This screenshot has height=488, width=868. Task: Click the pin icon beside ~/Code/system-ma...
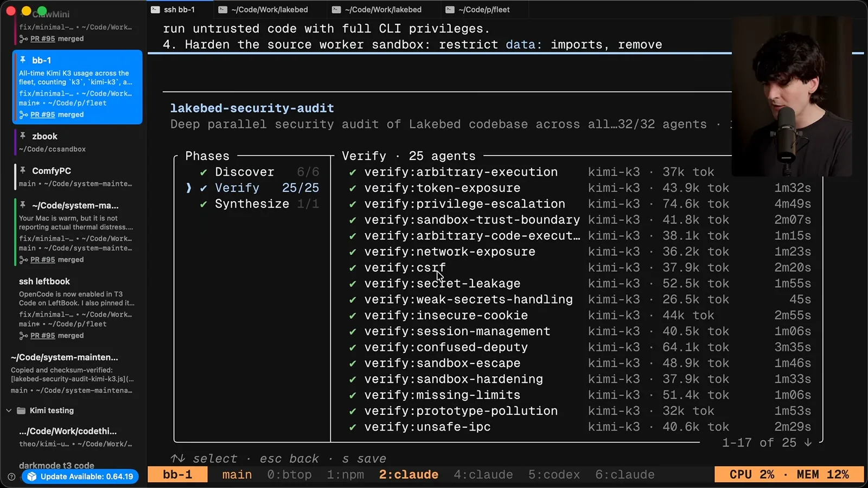click(23, 205)
